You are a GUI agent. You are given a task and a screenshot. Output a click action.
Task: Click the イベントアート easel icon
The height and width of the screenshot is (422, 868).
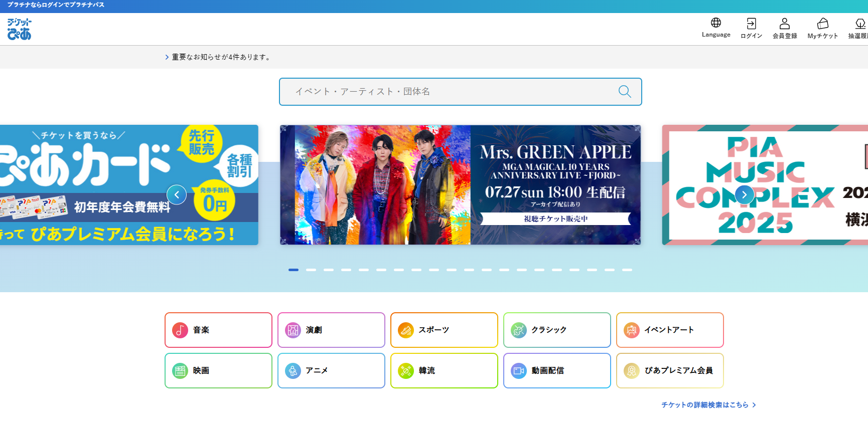point(632,330)
